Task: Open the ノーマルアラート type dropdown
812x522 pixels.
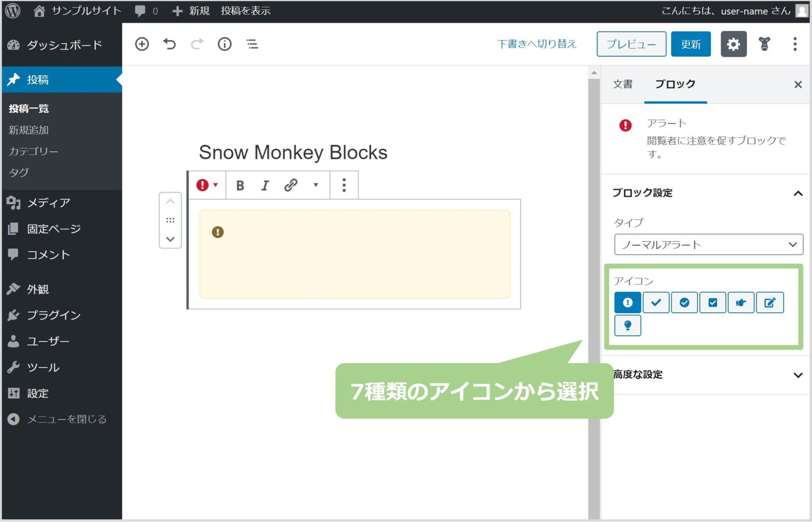Action: point(708,244)
